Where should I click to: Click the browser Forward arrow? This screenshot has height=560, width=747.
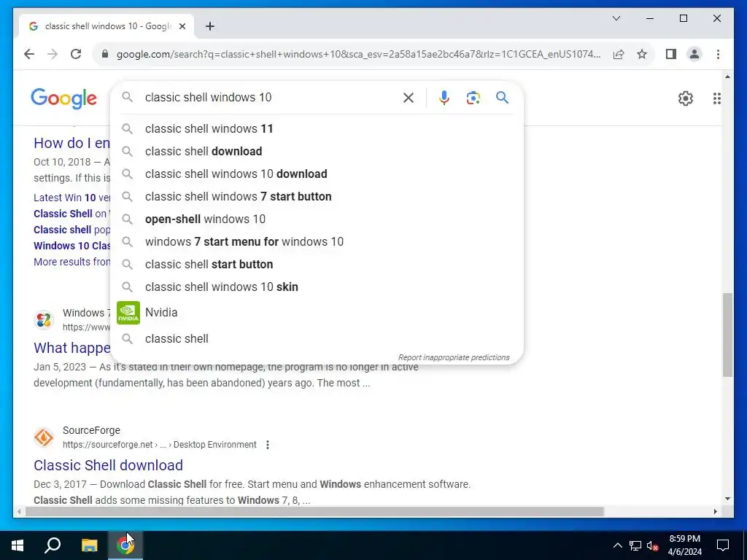[x=53, y=54]
